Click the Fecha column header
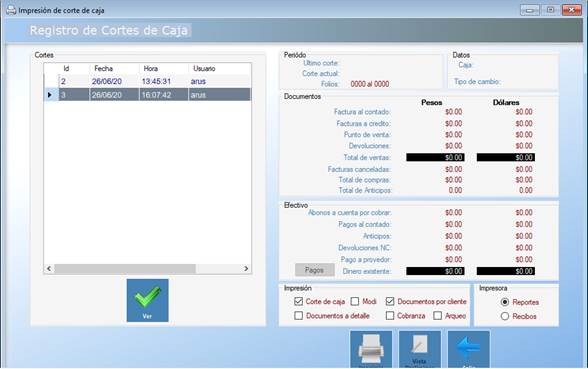 click(x=114, y=69)
